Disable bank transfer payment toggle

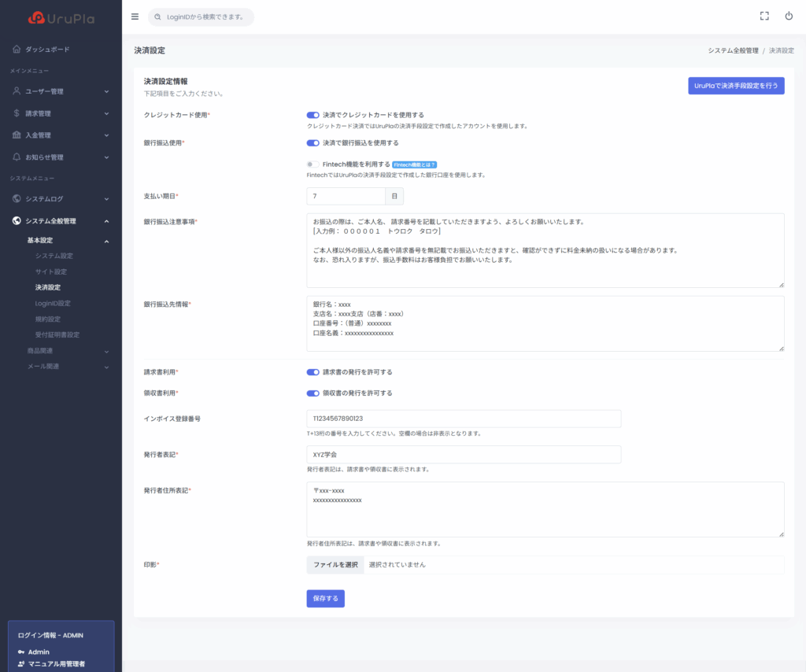(312, 143)
